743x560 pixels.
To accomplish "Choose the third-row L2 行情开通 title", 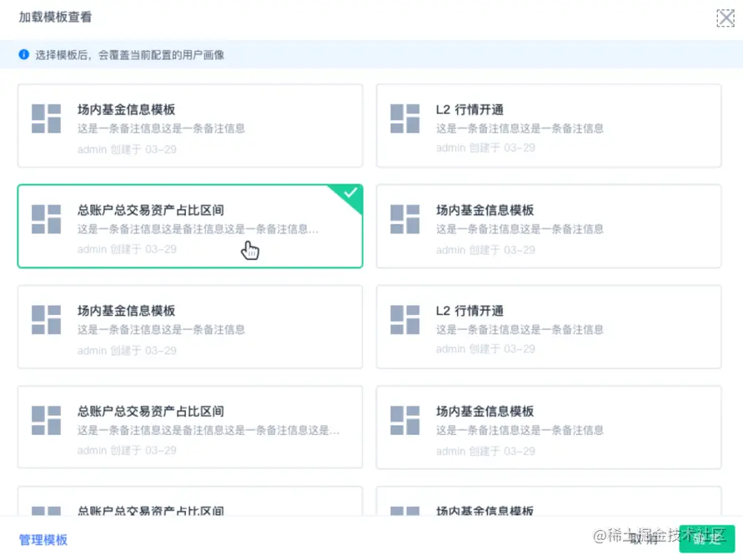I will pos(469,311).
